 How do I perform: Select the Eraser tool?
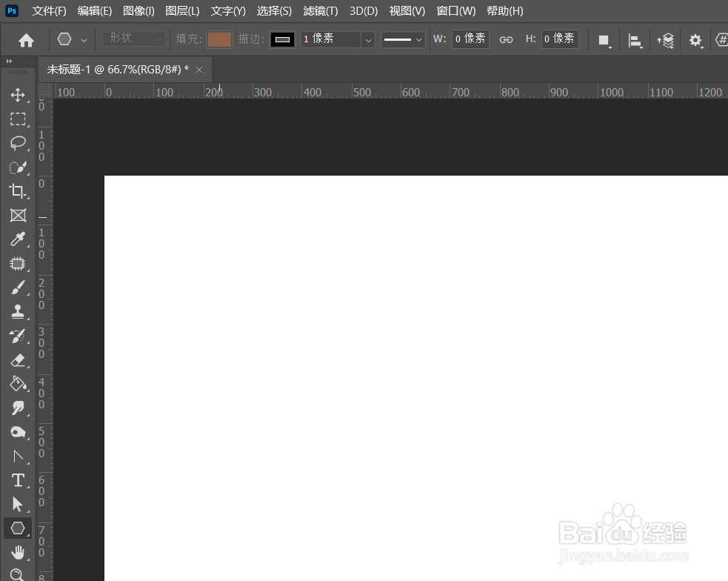(18, 359)
